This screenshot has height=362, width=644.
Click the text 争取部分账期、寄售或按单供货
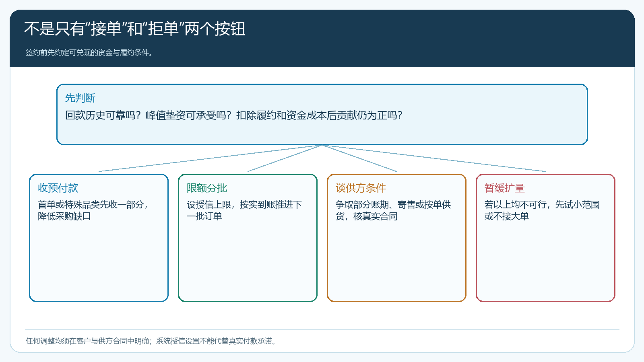(x=393, y=210)
